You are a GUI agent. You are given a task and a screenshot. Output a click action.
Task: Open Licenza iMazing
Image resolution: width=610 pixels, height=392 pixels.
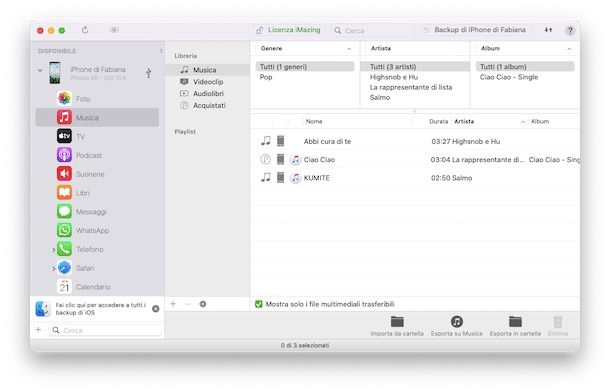click(x=288, y=30)
